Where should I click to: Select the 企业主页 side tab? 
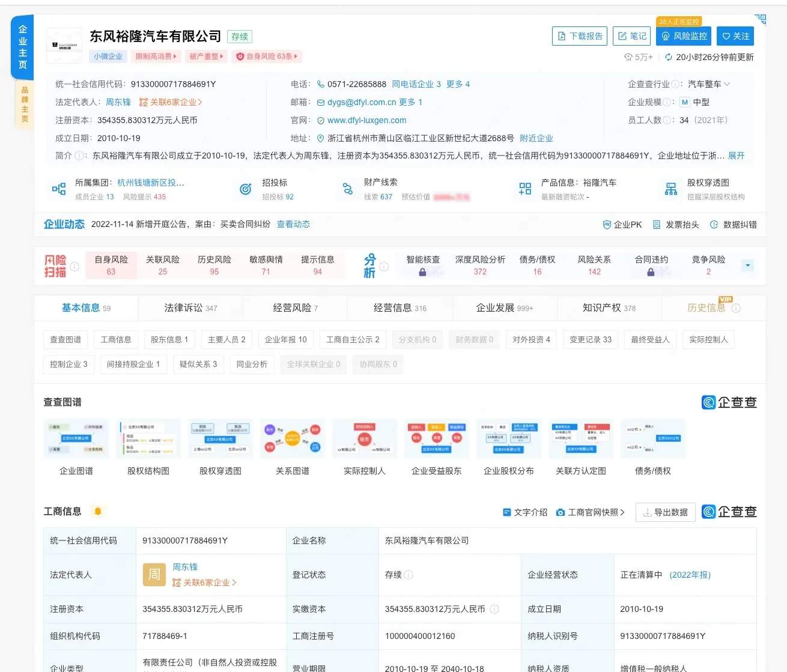[22, 47]
